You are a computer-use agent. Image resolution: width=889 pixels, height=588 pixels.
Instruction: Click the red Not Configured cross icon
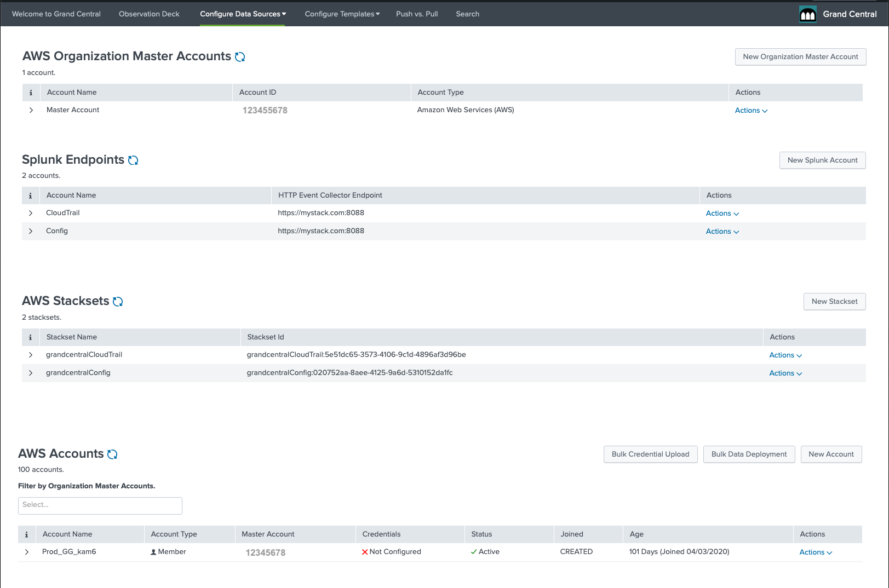[x=365, y=552]
